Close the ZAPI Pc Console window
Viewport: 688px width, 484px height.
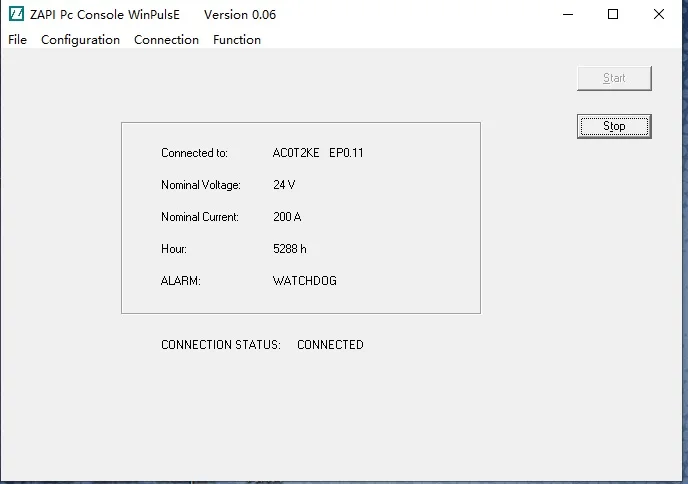(x=659, y=14)
